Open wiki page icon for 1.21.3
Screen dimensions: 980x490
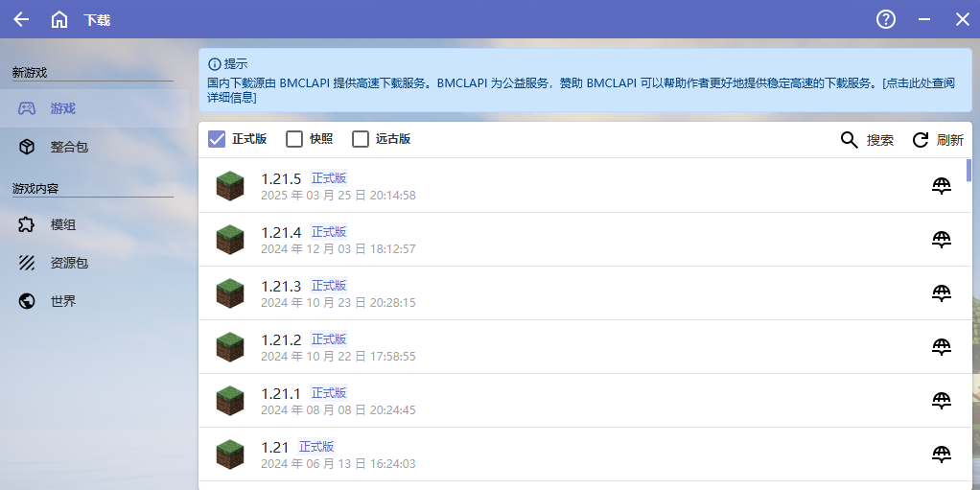point(942,293)
